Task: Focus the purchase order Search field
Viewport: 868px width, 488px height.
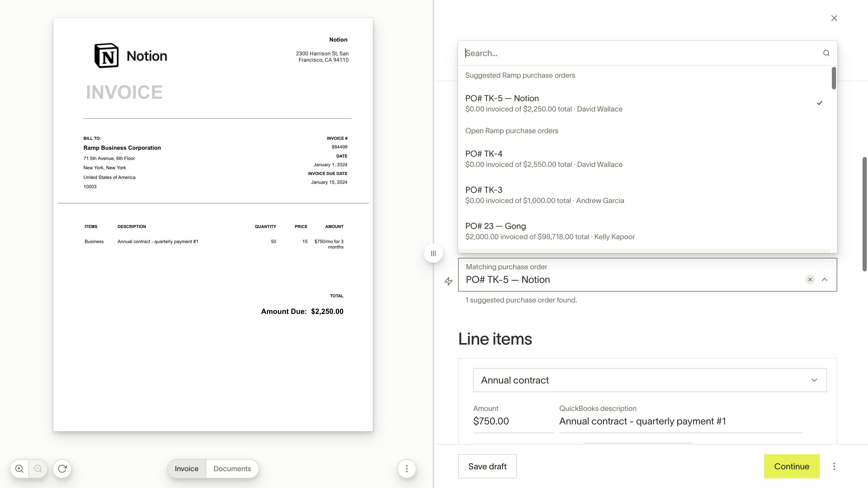Action: click(640, 53)
